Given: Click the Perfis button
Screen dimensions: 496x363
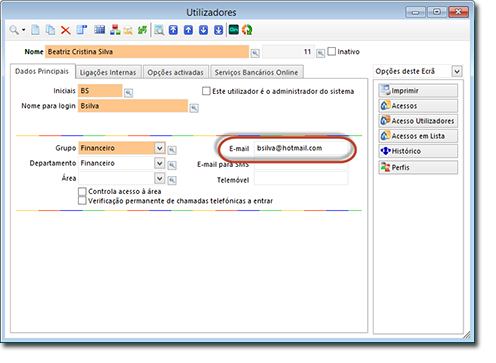Looking at the screenshot, I should (x=418, y=167).
